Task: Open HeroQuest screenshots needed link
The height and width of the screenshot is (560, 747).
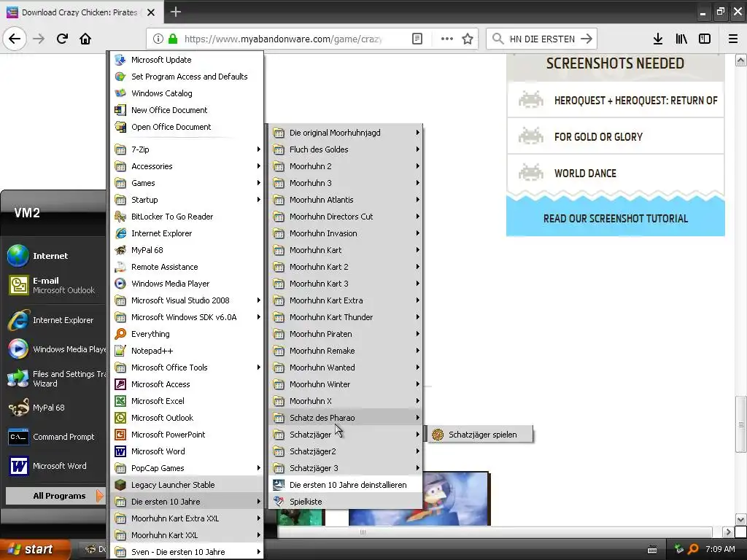Action: click(x=616, y=100)
